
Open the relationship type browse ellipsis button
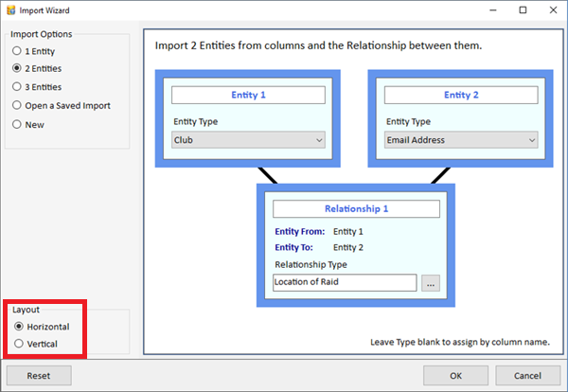(431, 283)
